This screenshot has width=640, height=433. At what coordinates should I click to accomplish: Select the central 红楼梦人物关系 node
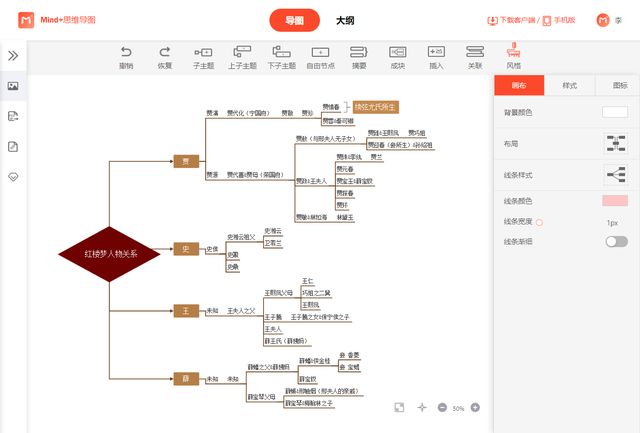point(109,254)
